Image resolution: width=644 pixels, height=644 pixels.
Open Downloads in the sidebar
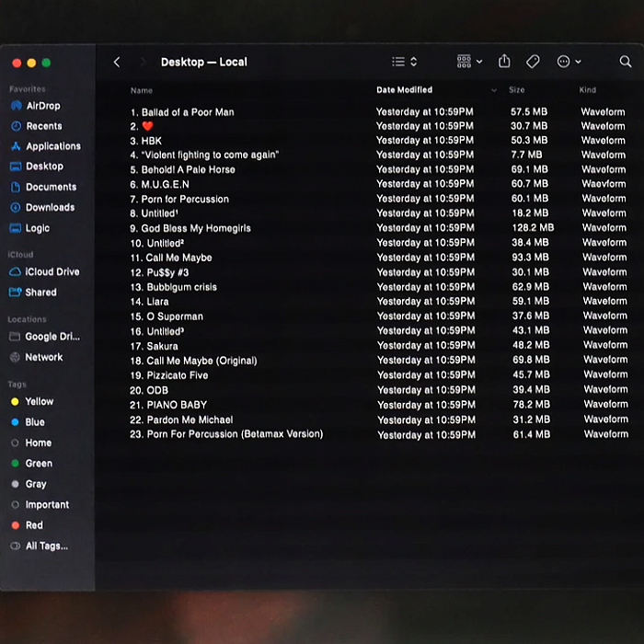[x=42, y=207]
